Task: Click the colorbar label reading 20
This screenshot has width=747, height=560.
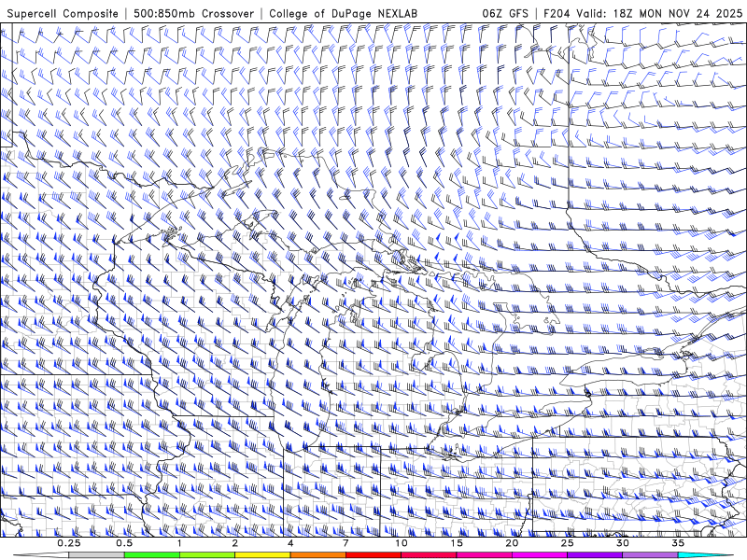Action: 512,543
